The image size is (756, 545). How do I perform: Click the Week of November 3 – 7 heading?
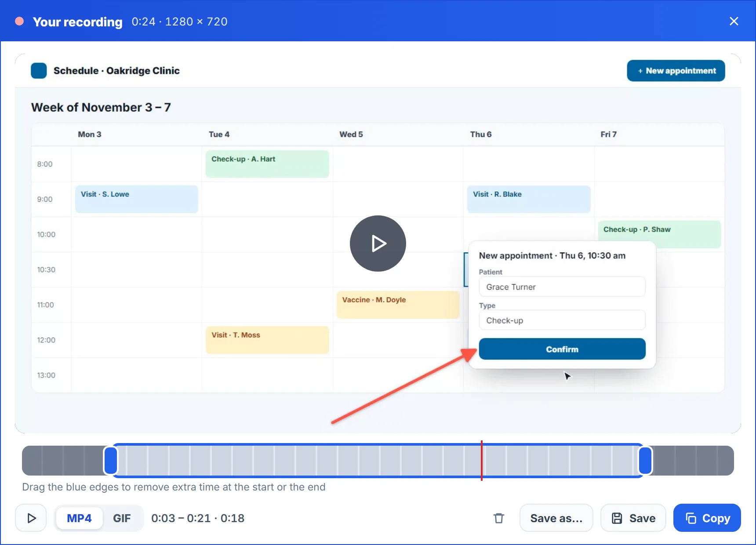pos(101,107)
